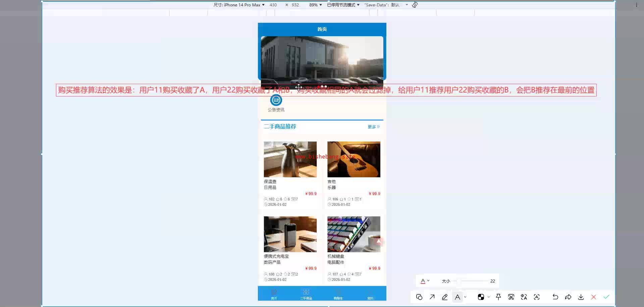The image size is (644, 307).
Task: Activate the scissors long-capture tool
Action: click(511, 297)
